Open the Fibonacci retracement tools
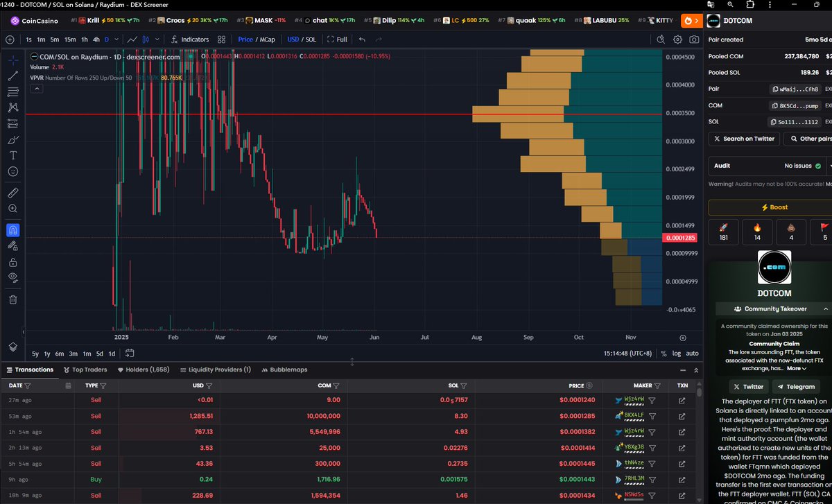Screen dimensions: 832x504 pyautogui.click(x=12, y=92)
